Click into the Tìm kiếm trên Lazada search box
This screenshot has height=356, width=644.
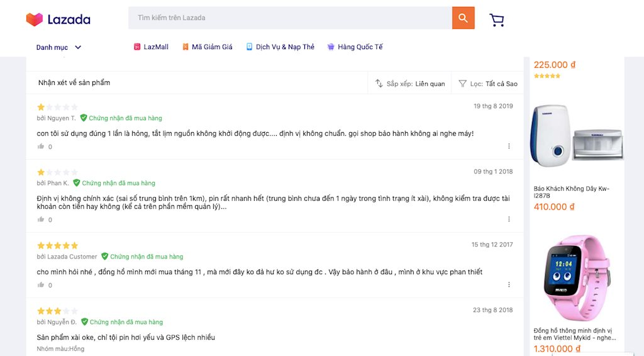coord(289,18)
